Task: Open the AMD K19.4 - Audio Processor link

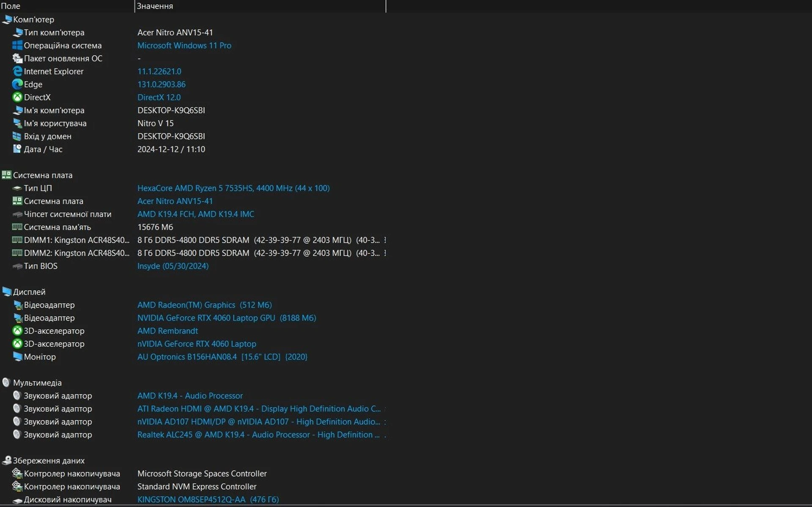Action: [190, 396]
